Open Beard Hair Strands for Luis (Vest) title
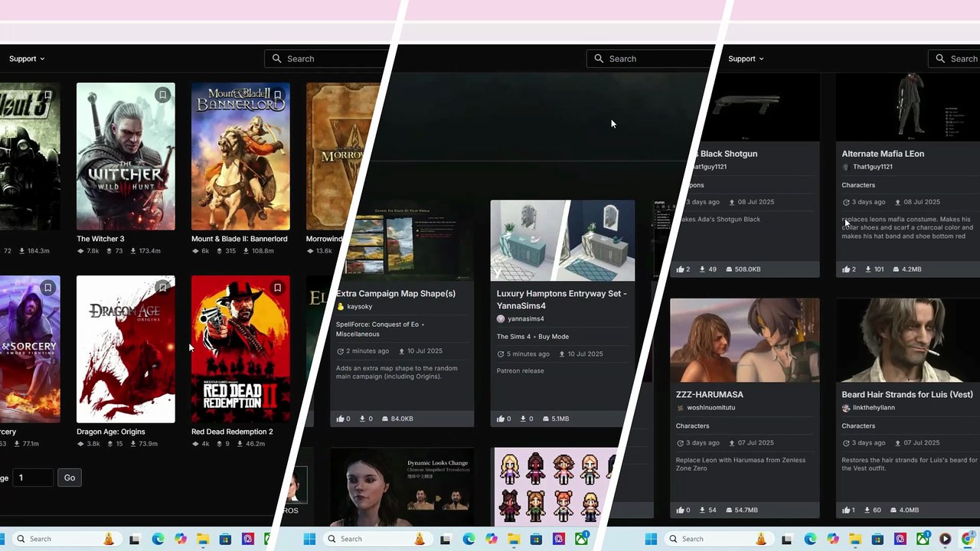The height and width of the screenshot is (551, 980). coord(907,395)
